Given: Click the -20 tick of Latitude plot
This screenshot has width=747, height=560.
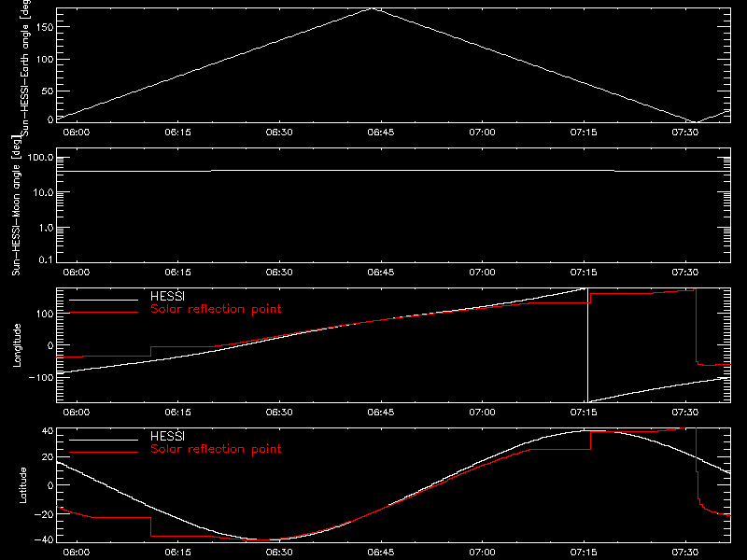Looking at the screenshot, I should [x=44, y=514].
